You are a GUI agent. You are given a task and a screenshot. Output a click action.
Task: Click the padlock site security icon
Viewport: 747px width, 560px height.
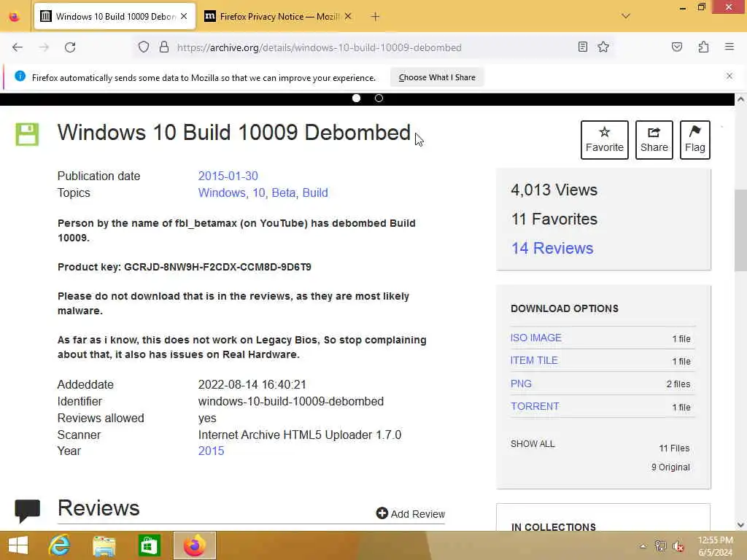(164, 47)
